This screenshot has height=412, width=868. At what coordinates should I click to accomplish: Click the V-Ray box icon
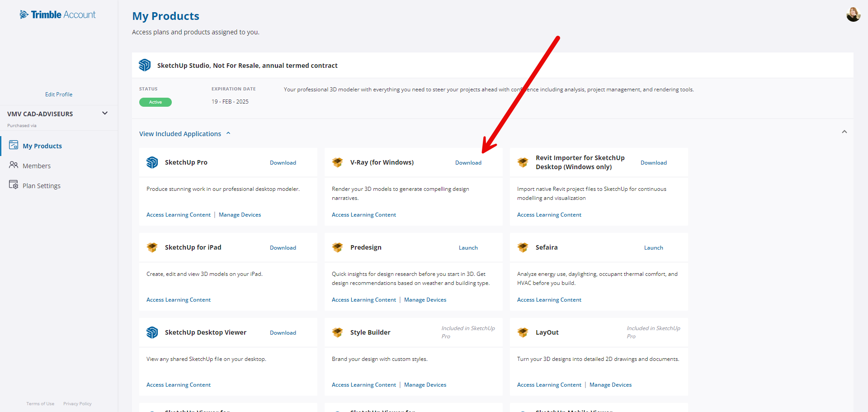pos(338,162)
